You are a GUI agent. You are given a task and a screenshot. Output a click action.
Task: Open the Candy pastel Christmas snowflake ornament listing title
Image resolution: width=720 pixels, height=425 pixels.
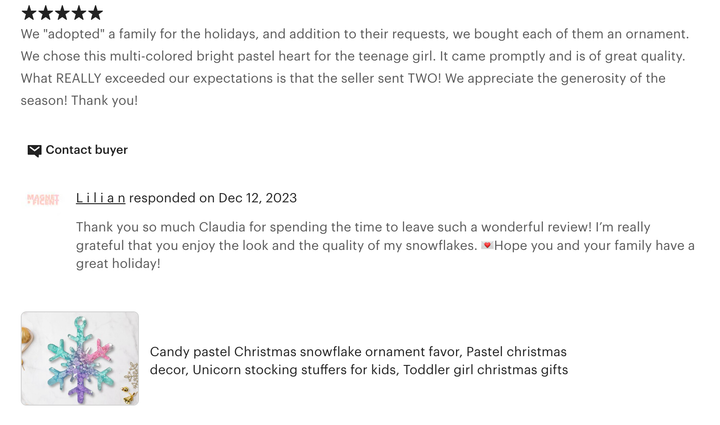[x=359, y=361]
